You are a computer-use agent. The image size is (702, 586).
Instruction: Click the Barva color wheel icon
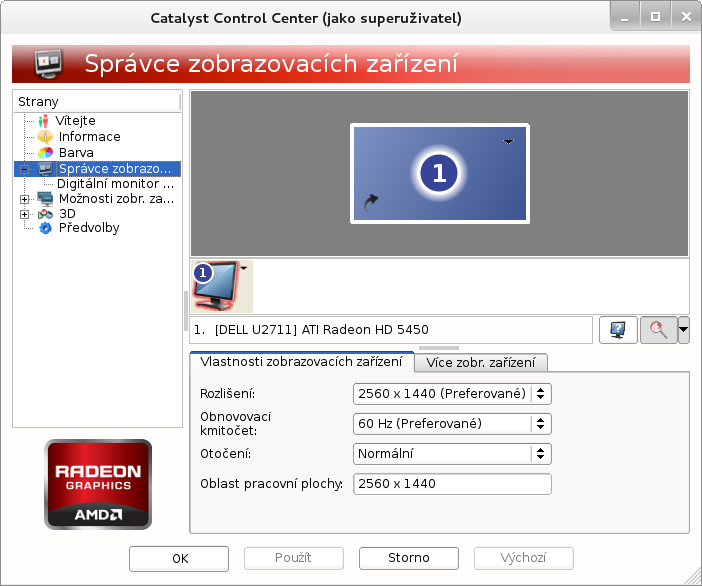(45, 153)
